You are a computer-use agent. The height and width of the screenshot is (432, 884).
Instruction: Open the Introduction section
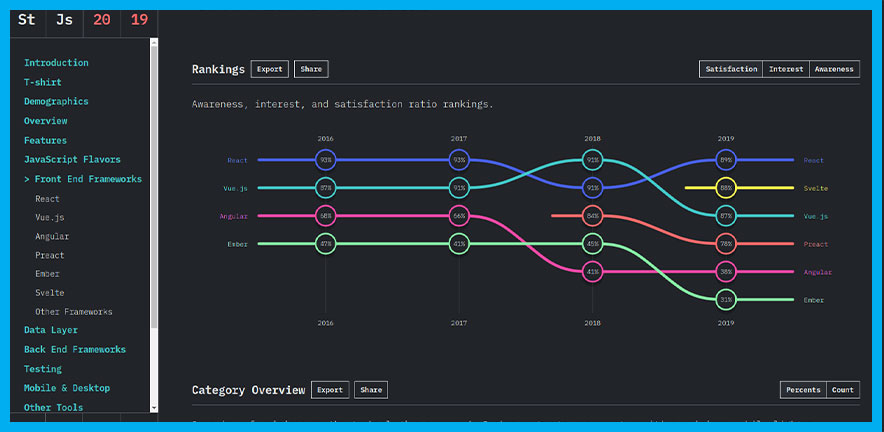[56, 63]
